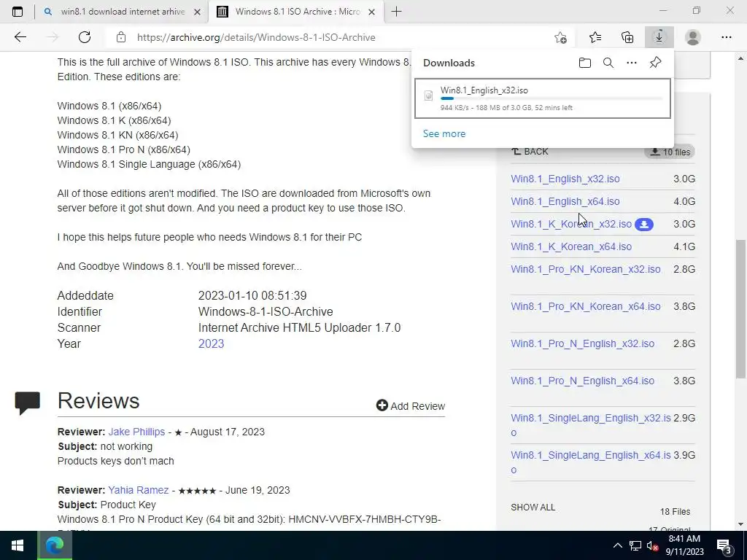Open the Windows Start menu

18,545
